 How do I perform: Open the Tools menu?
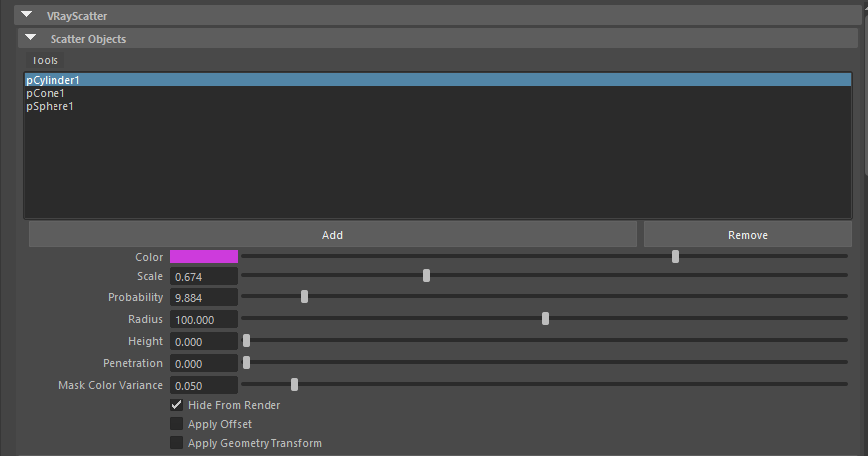(x=45, y=61)
